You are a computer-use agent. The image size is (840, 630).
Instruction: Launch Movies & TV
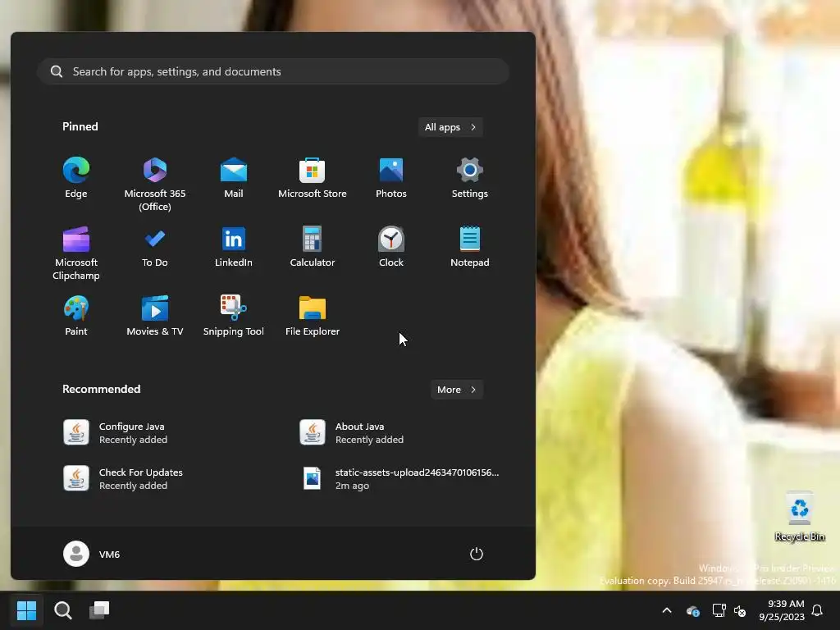tap(155, 316)
